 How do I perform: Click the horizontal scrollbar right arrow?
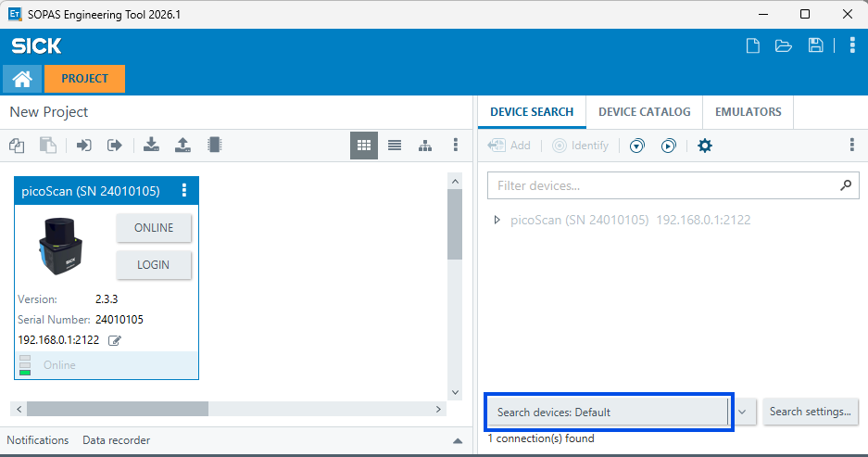click(438, 410)
